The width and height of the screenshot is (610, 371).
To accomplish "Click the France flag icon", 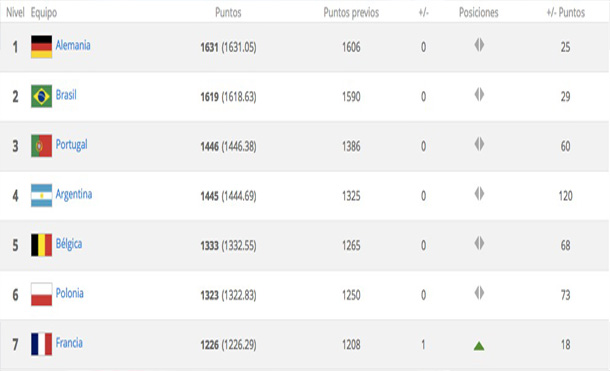I will (42, 344).
